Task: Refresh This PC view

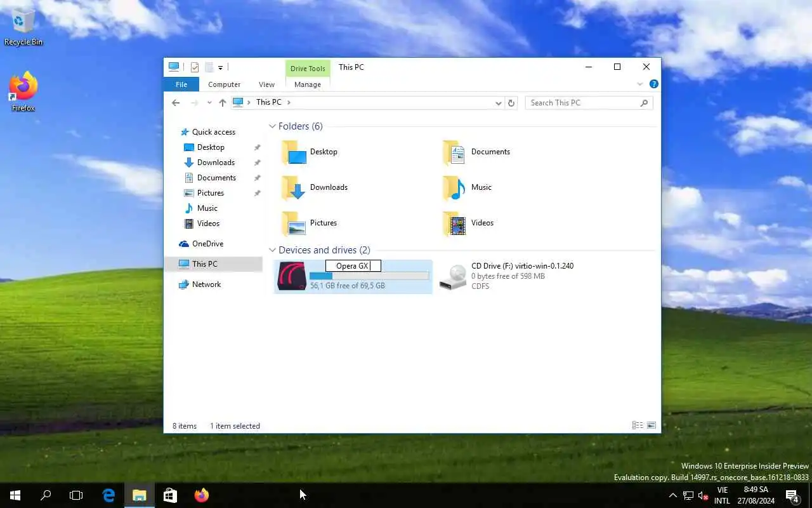Action: tap(511, 103)
